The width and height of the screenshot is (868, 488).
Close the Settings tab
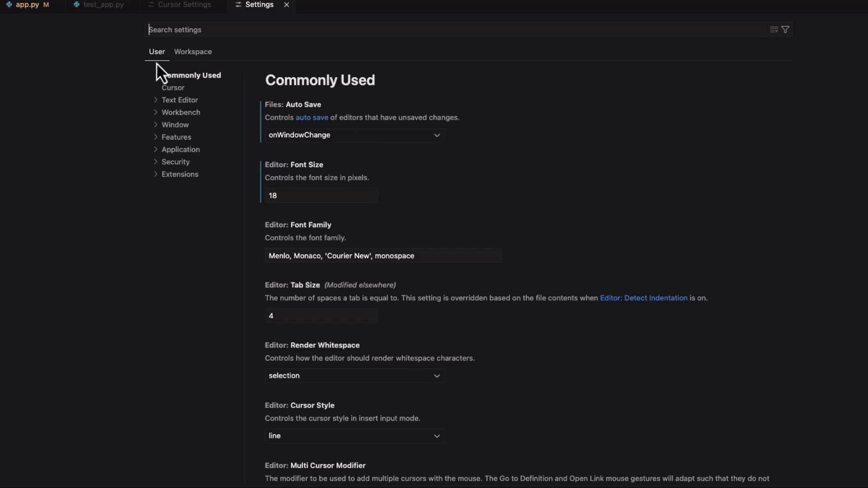[287, 5]
